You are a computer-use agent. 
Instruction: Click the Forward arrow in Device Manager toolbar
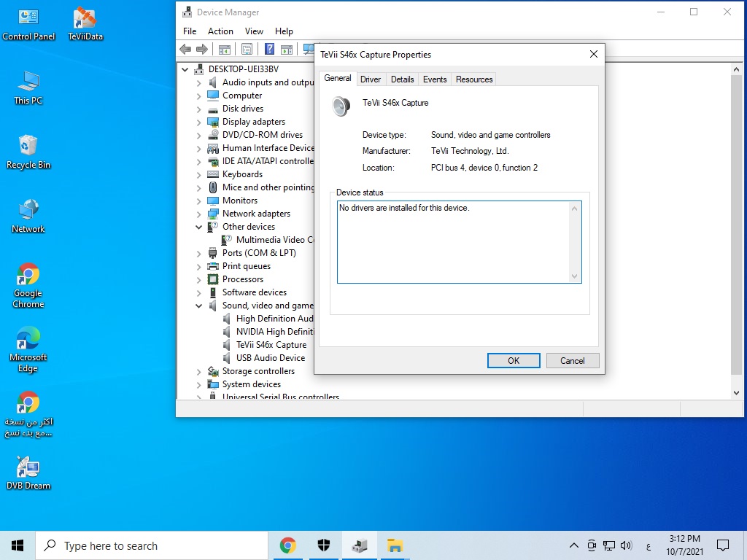(202, 49)
